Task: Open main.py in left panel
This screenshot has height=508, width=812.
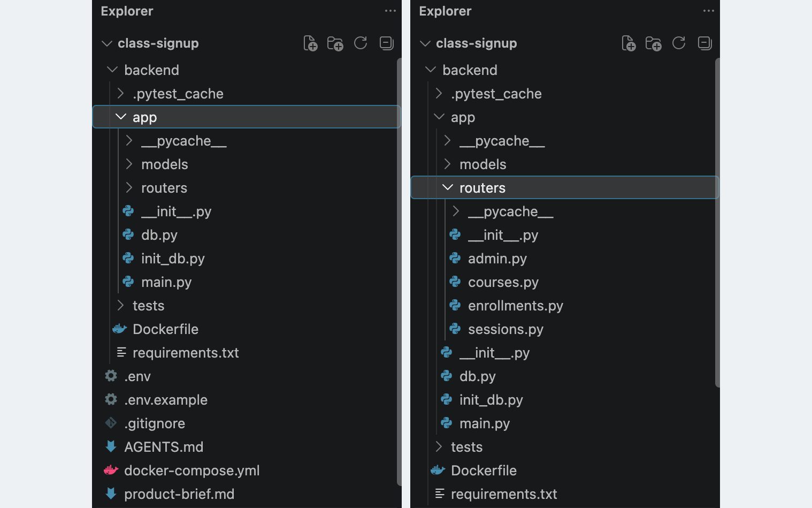Action: point(166,282)
